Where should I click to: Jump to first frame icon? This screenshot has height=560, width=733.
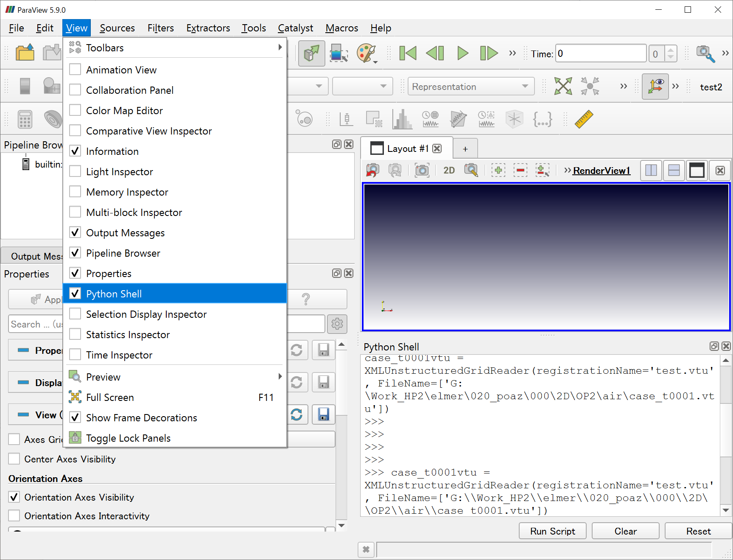408,53
